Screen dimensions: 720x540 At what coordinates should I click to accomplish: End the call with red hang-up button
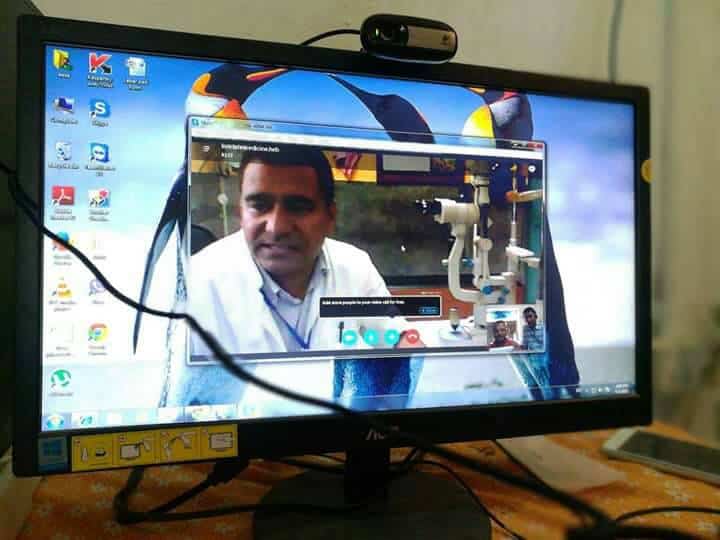pos(412,337)
